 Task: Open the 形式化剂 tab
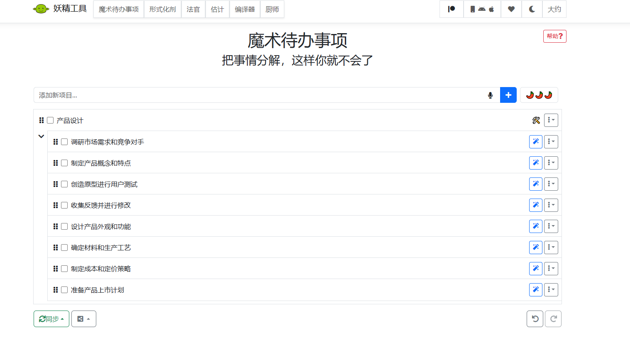(x=162, y=9)
